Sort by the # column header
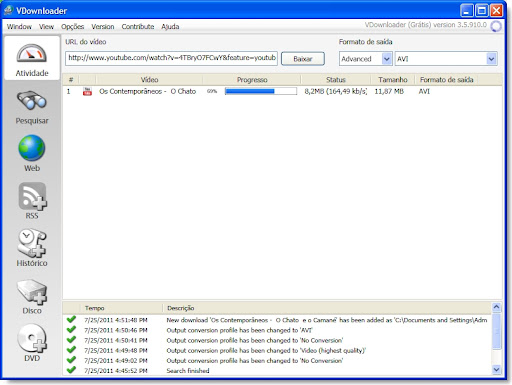This screenshot has width=512, height=385. (x=71, y=80)
